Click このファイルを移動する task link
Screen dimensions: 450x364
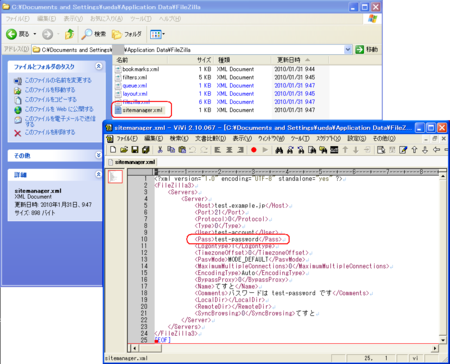50,90
